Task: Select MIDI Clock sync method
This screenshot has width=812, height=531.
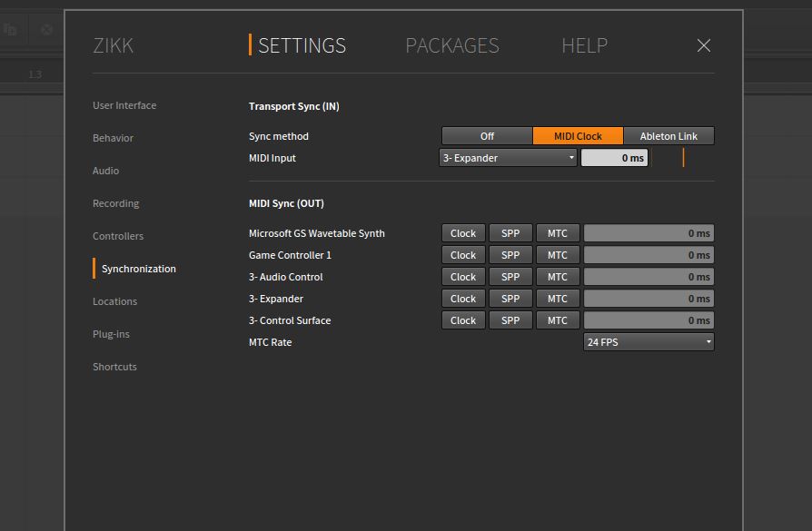Action: 578,136
